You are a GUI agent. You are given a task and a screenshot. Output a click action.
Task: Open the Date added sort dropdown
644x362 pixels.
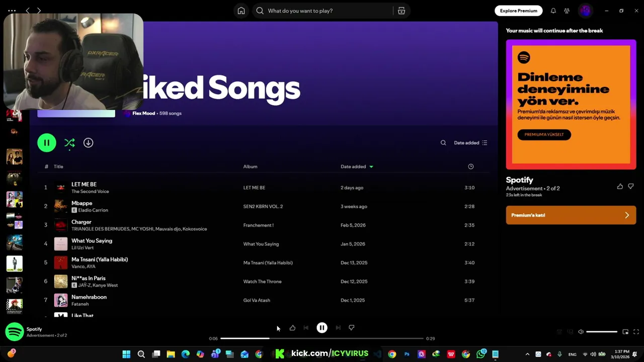(470, 143)
